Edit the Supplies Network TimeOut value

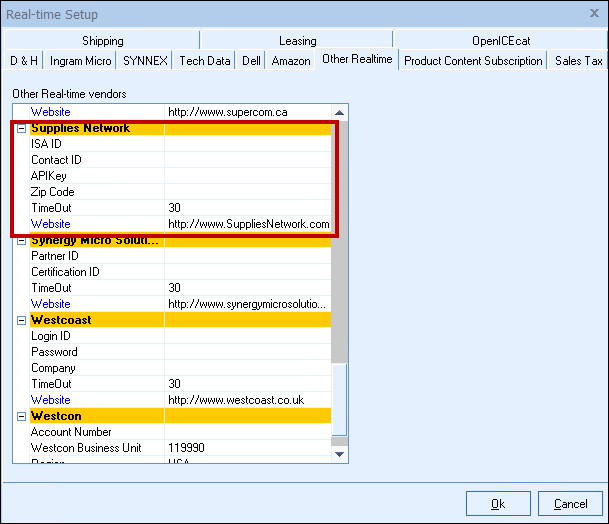tap(248, 208)
